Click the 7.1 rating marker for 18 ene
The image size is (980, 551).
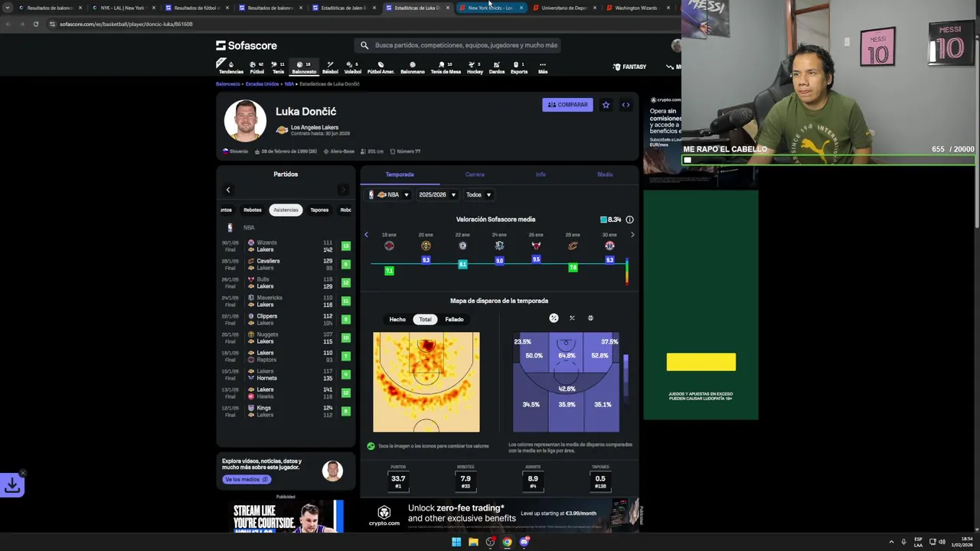point(389,271)
